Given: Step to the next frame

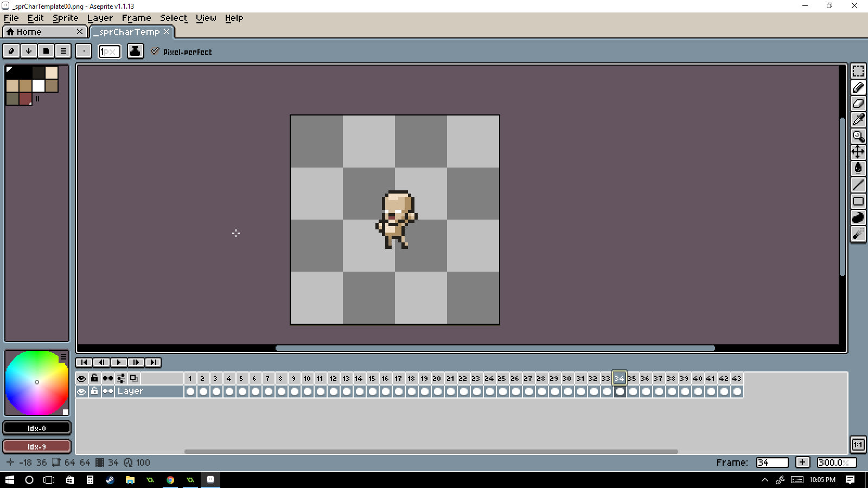Looking at the screenshot, I should (x=136, y=362).
